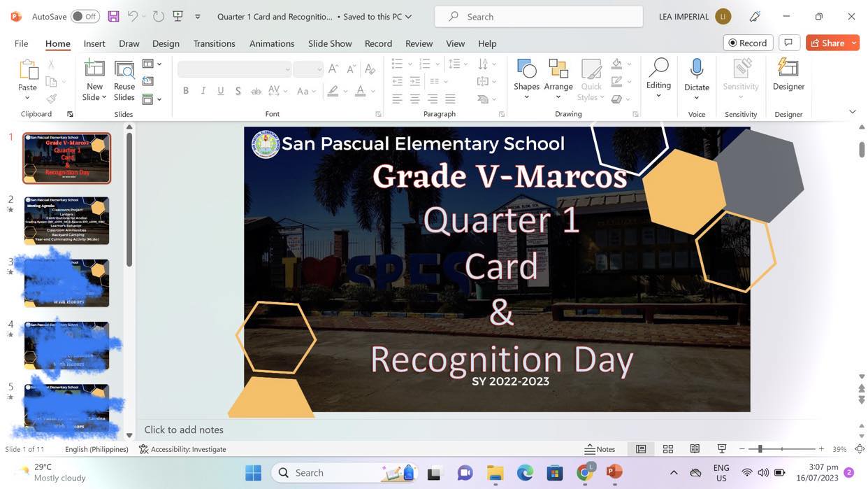Select the Format Painter brush icon
868x489 pixels.
pos(51,99)
